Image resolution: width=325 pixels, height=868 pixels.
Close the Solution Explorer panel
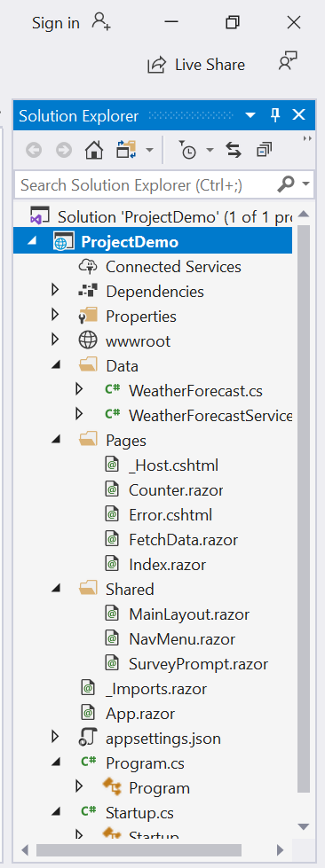coord(299,115)
